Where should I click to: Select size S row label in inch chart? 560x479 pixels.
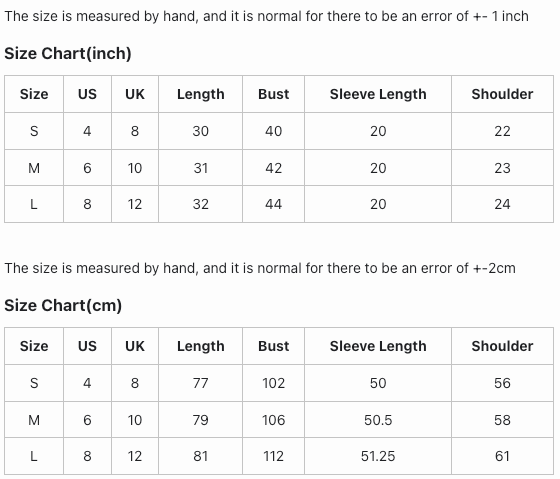click(x=34, y=131)
